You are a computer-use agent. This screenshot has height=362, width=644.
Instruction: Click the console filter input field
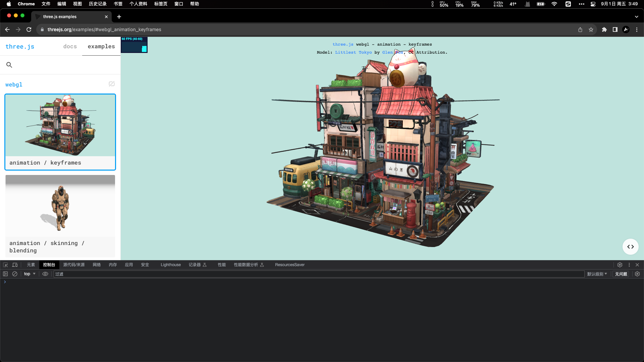319,274
